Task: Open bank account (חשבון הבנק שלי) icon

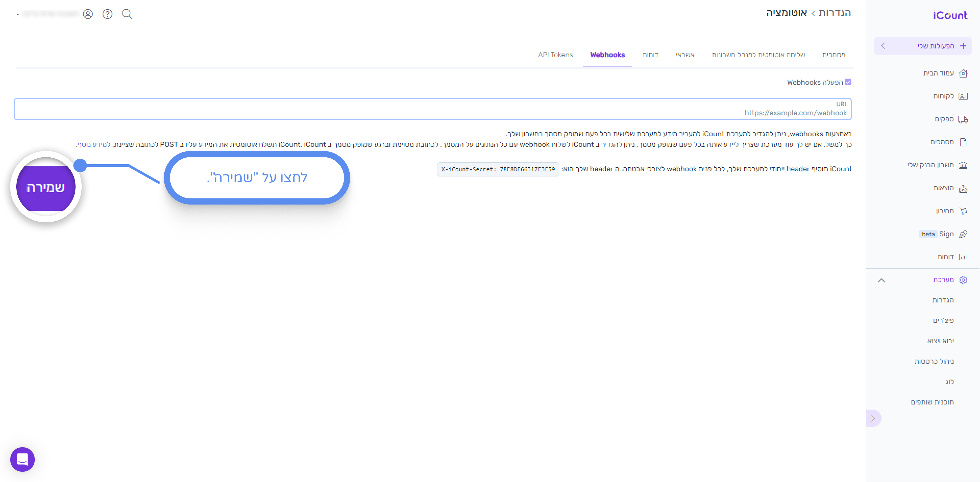Action: (962, 165)
